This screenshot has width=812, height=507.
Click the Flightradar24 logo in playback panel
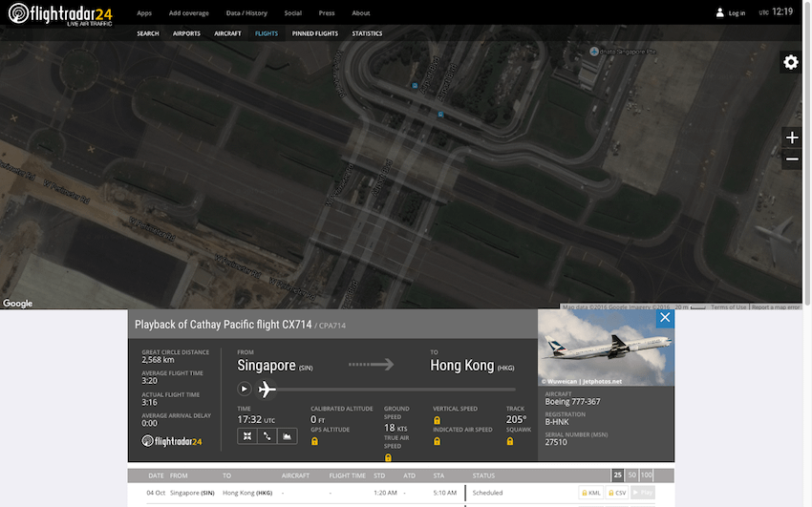tap(171, 441)
